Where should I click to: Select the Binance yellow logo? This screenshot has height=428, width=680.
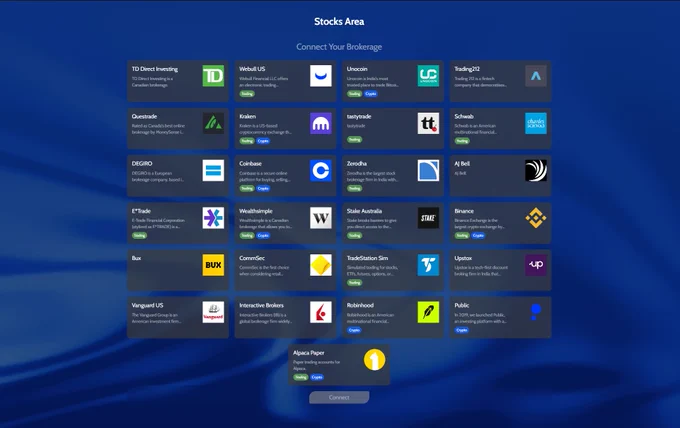[x=536, y=218]
